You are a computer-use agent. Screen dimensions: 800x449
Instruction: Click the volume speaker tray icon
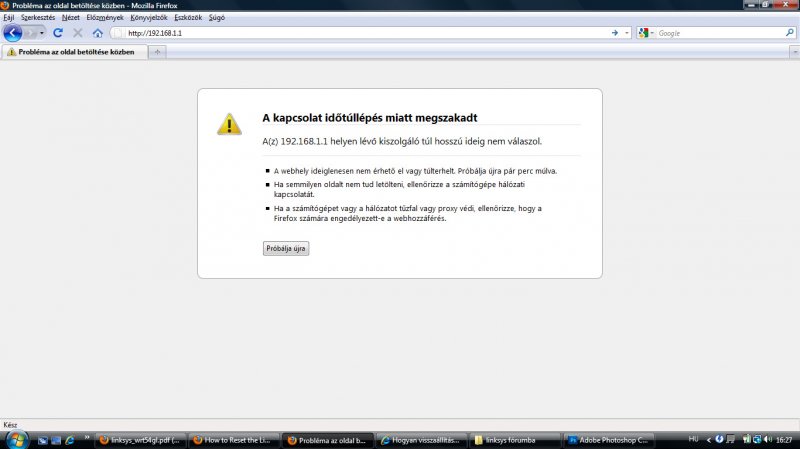pyautogui.click(x=768, y=439)
